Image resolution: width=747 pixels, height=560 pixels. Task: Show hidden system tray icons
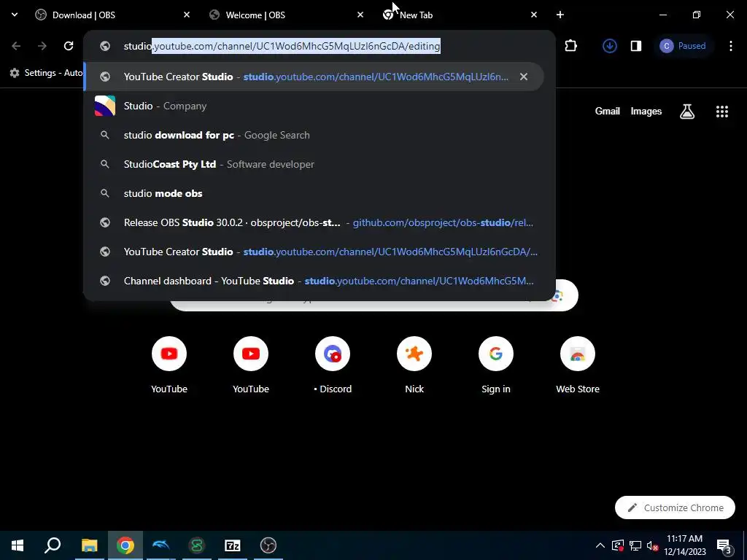pos(600,545)
